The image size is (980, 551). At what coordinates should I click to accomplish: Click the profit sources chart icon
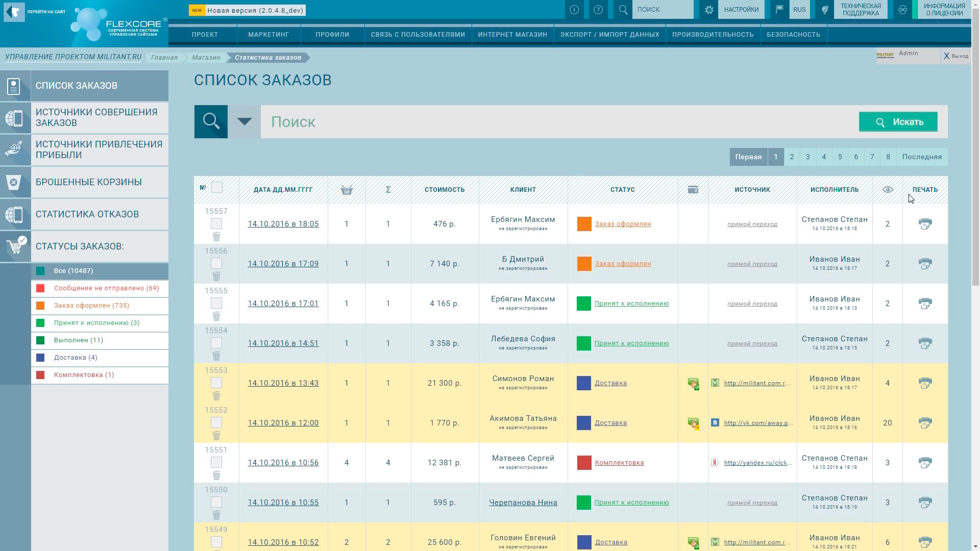coord(15,149)
